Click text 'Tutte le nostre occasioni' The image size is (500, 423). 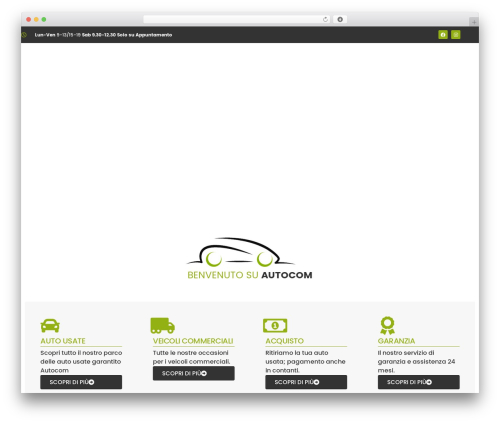[191, 353]
